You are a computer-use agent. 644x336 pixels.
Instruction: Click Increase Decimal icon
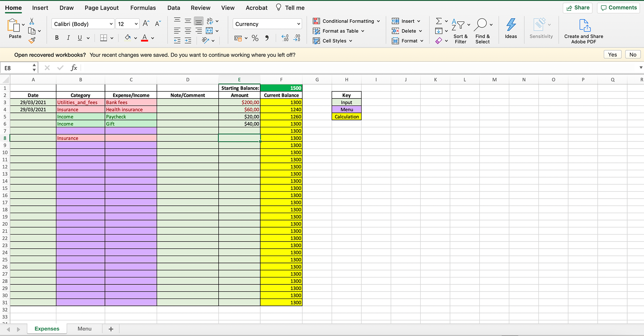click(285, 38)
